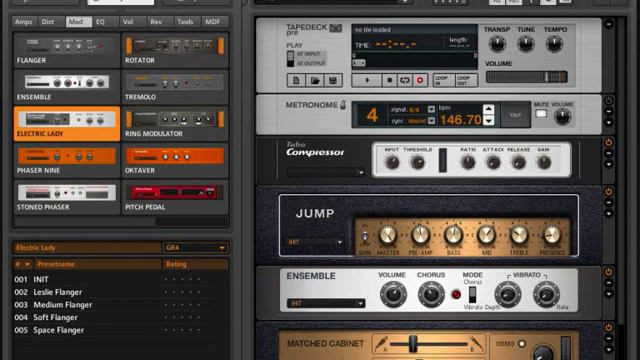
Task: Start Tapedeck playback
Action: pyautogui.click(x=367, y=80)
